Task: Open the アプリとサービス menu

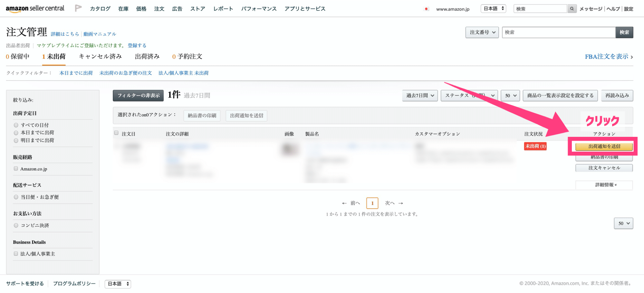Action: 305,9
